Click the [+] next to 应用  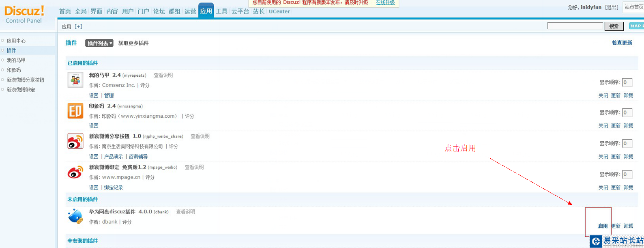click(x=79, y=26)
